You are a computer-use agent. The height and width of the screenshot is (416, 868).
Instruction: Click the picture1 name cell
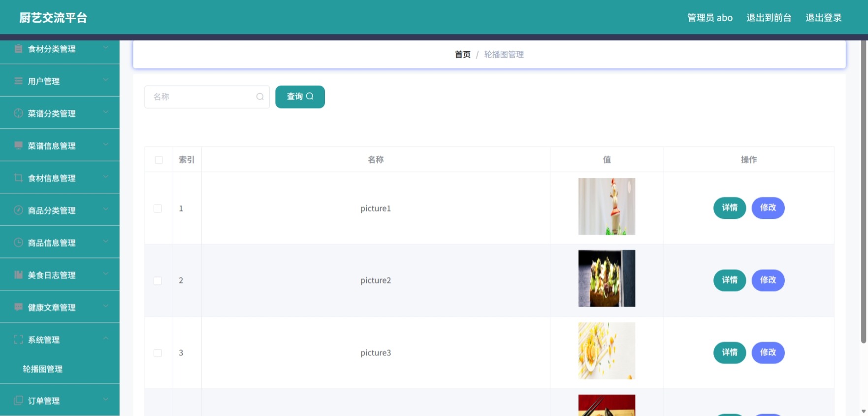376,208
